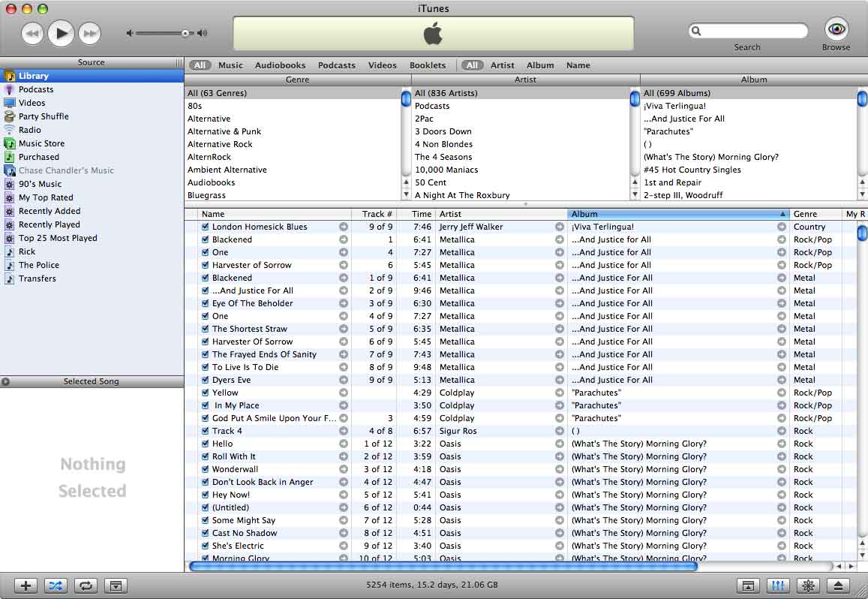This screenshot has height=599, width=868.
Task: Turn on the visualizer
Action: coord(808,585)
